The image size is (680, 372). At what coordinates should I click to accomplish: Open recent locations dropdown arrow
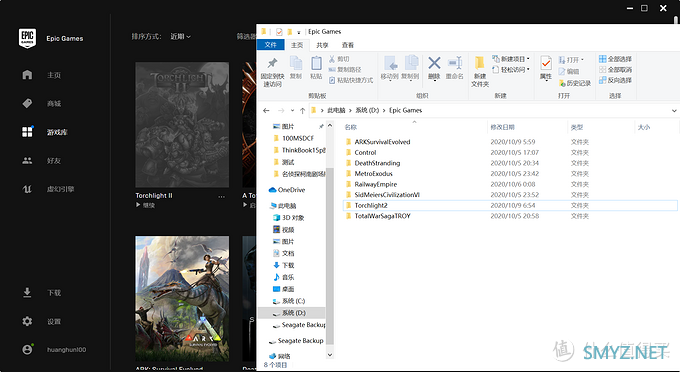click(292, 111)
